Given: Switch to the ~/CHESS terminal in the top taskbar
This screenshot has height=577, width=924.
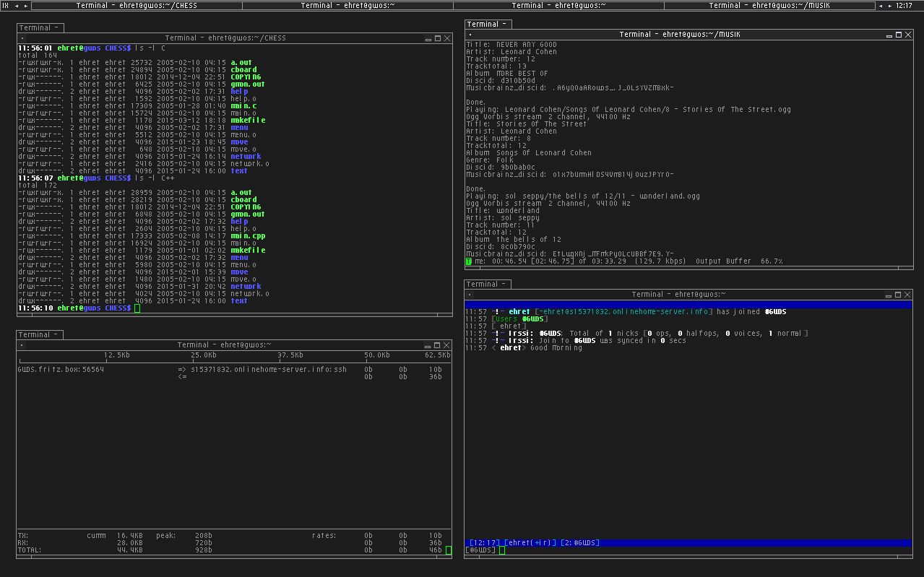Looking at the screenshot, I should (137, 6).
